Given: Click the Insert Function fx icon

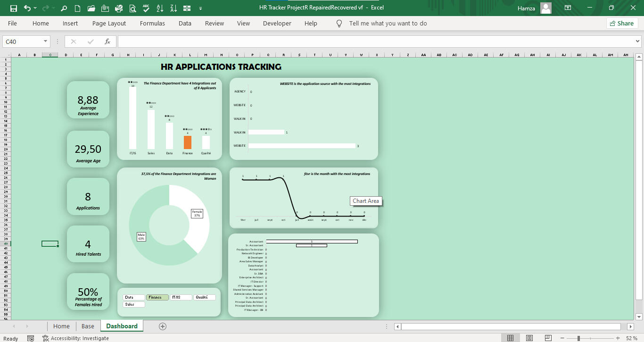Looking at the screenshot, I should click(107, 42).
